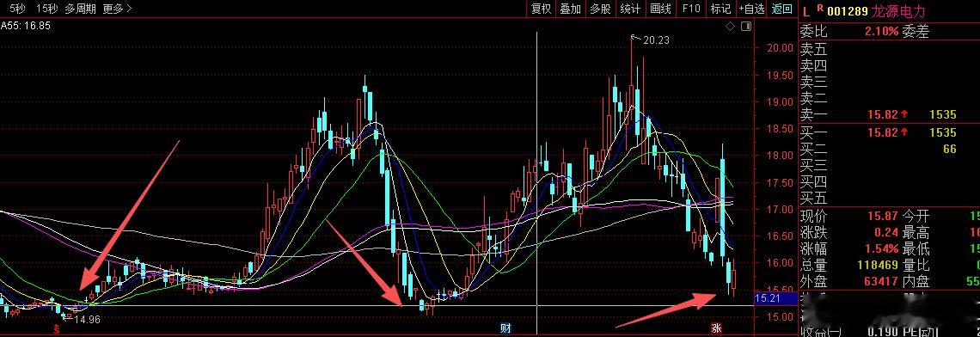
Task: Click the 委比 value 2.10%
Action: coord(881,32)
